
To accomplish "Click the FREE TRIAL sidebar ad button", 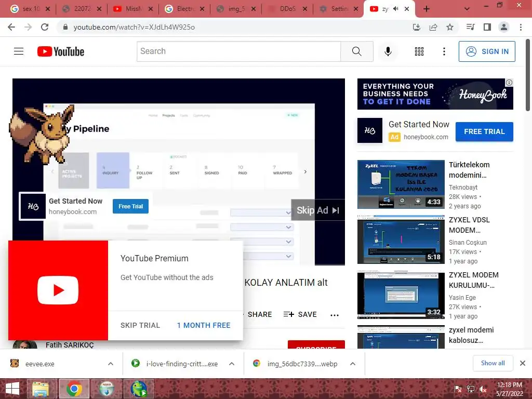I will coord(484,131).
